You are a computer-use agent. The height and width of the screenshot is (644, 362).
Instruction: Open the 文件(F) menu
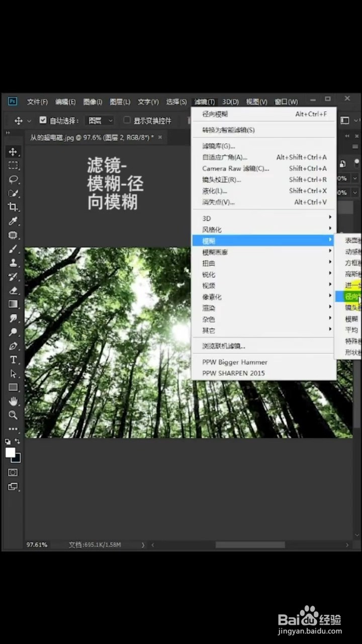[37, 102]
